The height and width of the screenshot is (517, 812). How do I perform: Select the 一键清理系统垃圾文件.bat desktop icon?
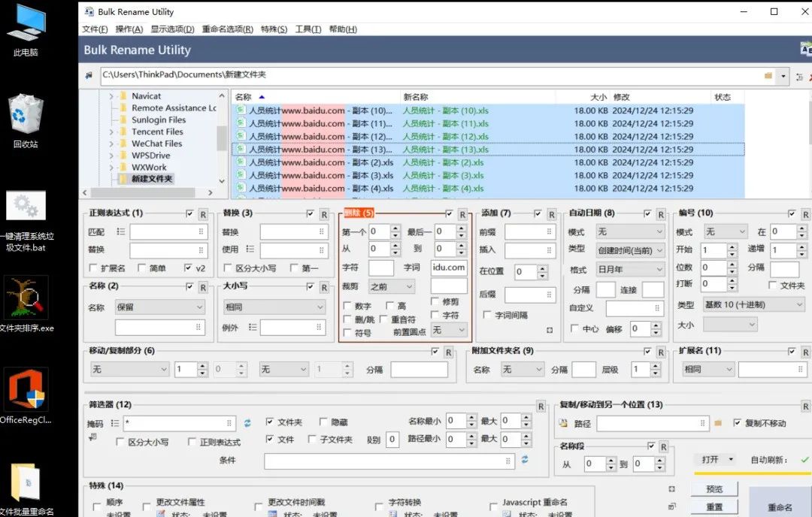[26, 220]
